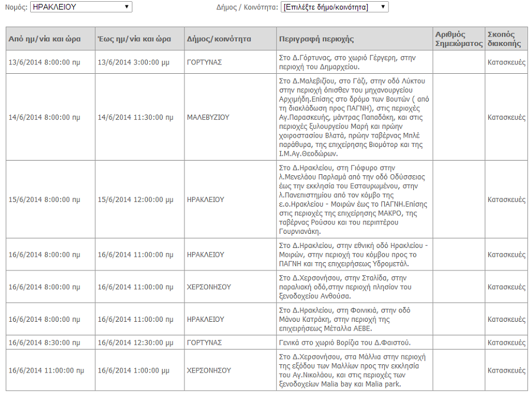The image size is (532, 395).
Task: Open the Νομός dropdown showing ΗΡΑΚΛΕΙΟΥ
Action: pos(80,7)
